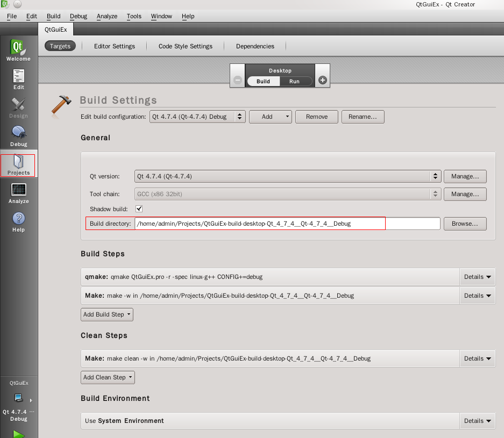
Task: Click the QtGuiEx target selector computer icon
Action: pyautogui.click(x=19, y=398)
